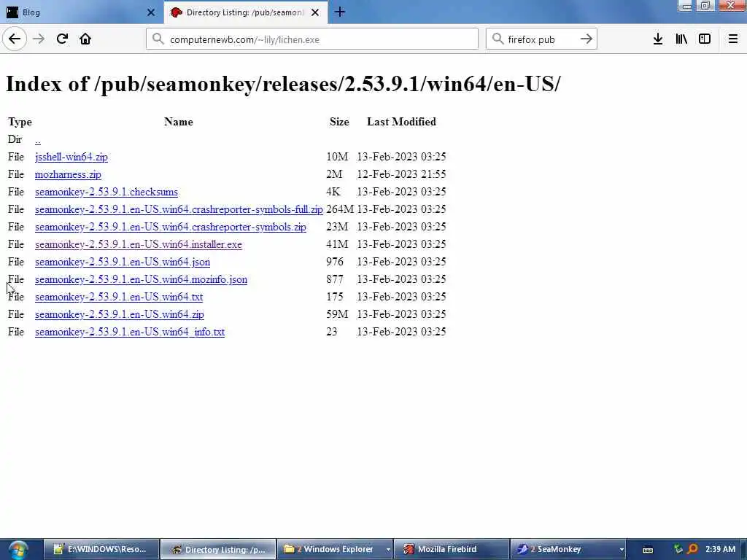Download jsshell-win64.zip
747x560 pixels.
pyautogui.click(x=71, y=157)
